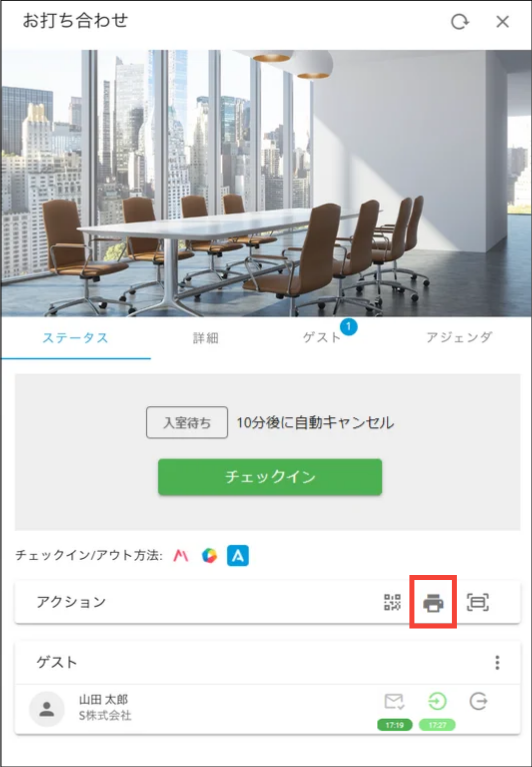
Task: Click the 山田 太郎 guest avatar
Action: point(47,709)
